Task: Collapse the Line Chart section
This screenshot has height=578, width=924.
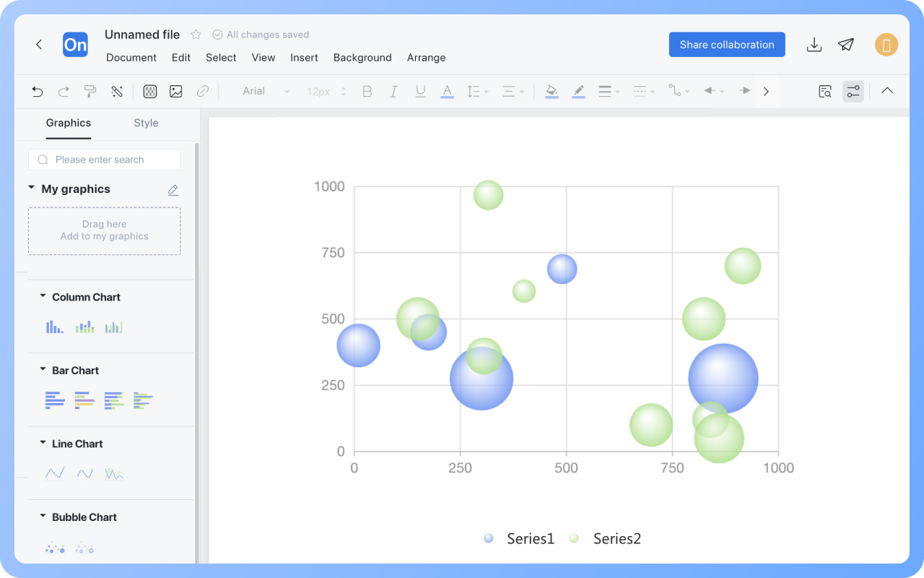Action: point(43,443)
